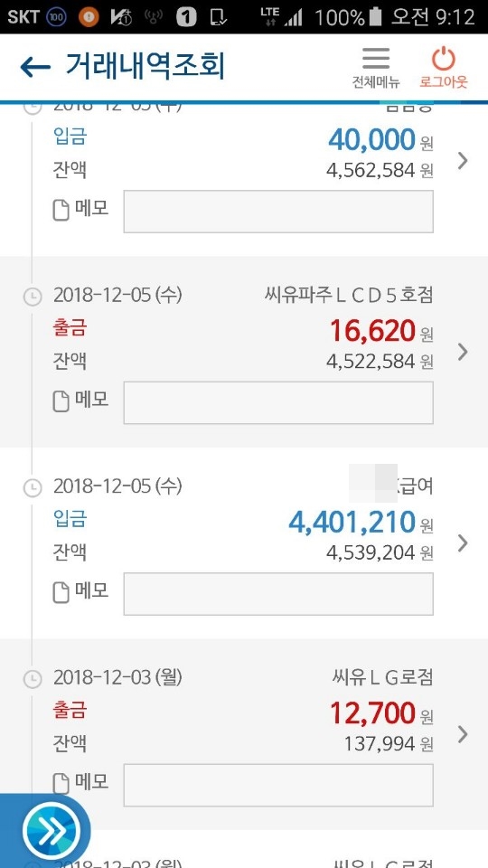Tap the memo page icon under 40,000원 deposit
This screenshot has width=488, height=868.
click(x=61, y=211)
